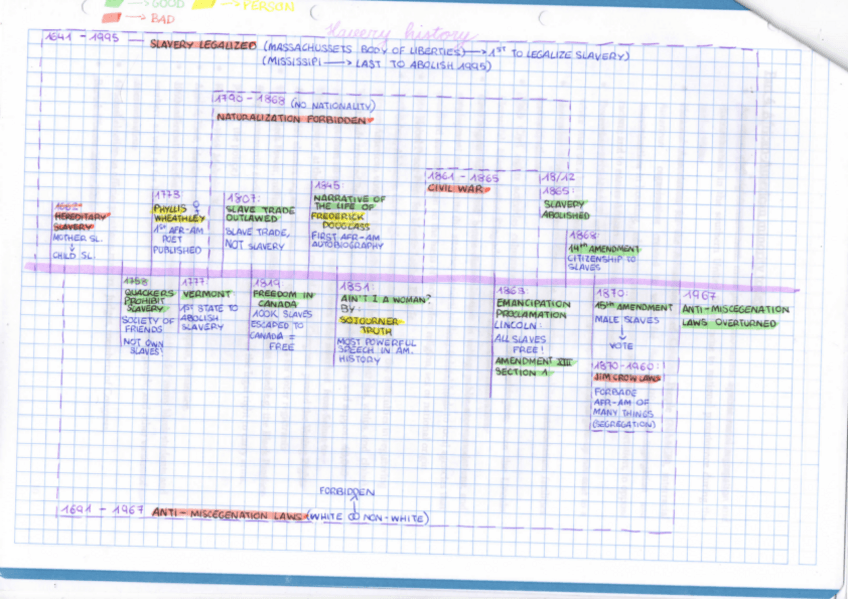
Task: Click "SOCIETY OF FRIENDS" note
Action: click(x=148, y=324)
